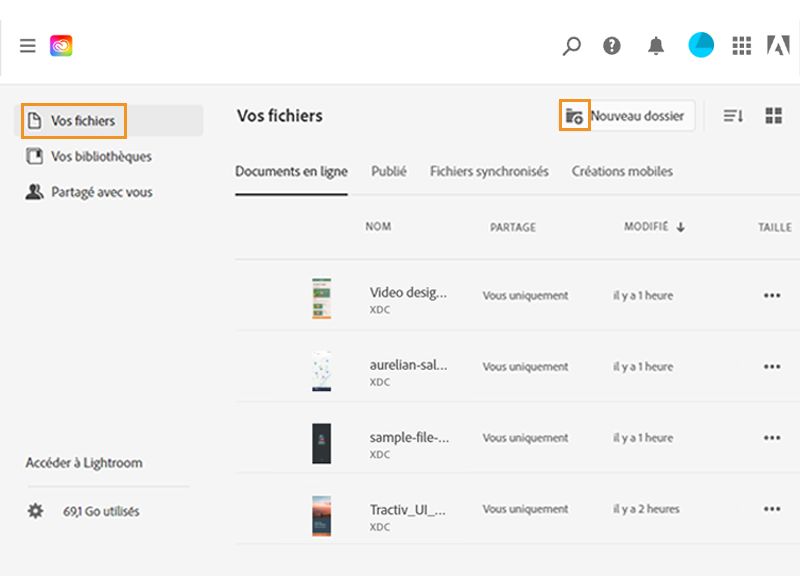The image size is (800, 576).
Task: Click the Creative Cloud logo
Action: click(x=60, y=44)
